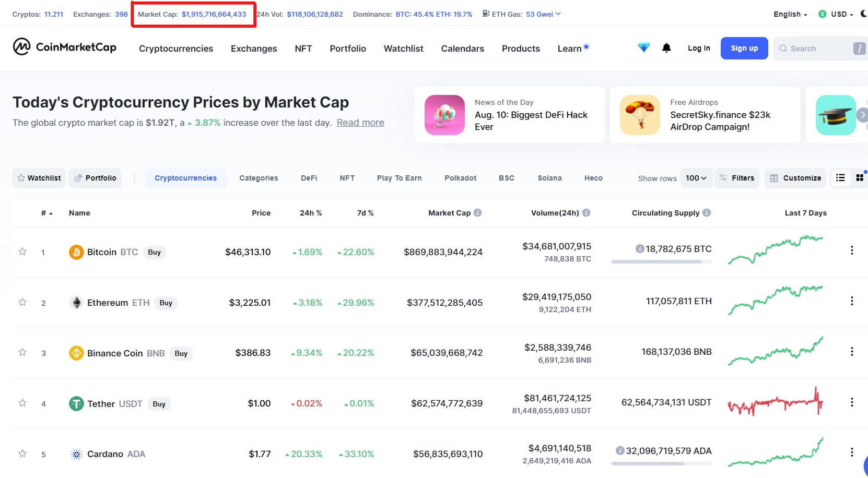Open Bitcoin row three-dot menu
868x478 pixels.
pyautogui.click(x=852, y=250)
